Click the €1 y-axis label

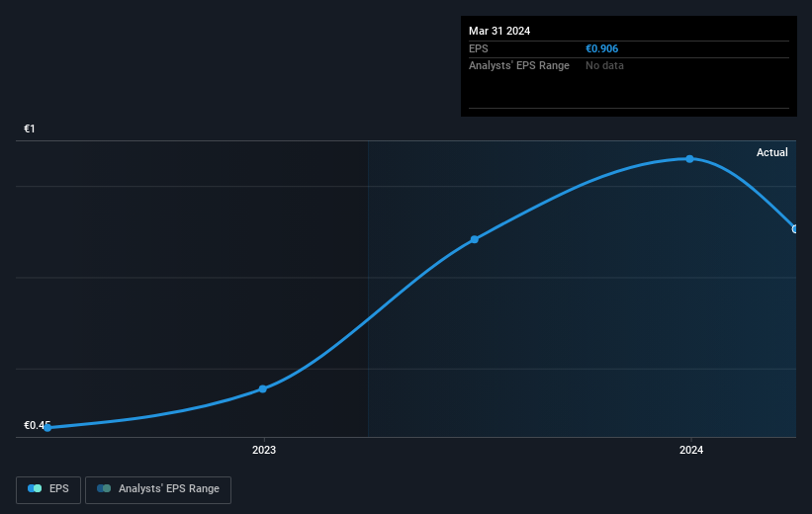(30, 128)
